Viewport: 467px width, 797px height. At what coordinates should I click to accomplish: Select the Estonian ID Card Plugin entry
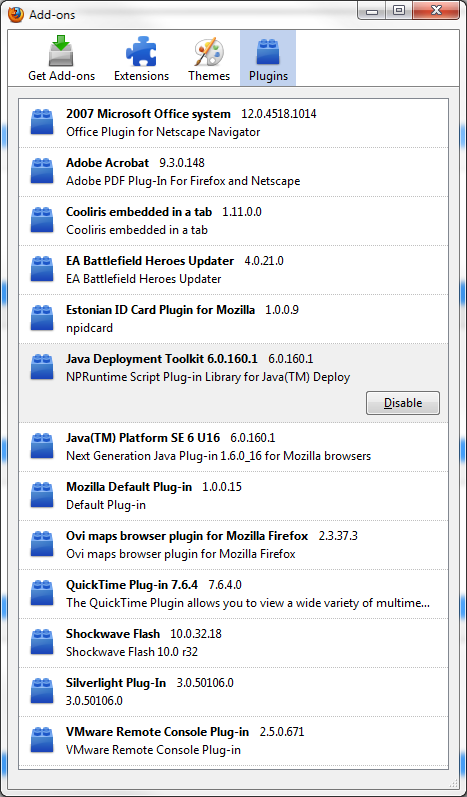233,319
